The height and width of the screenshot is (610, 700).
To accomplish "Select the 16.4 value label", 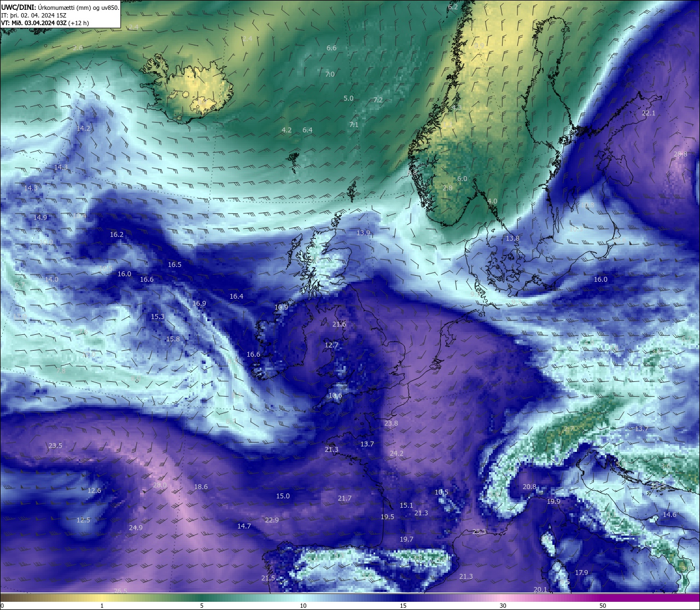I will pyautogui.click(x=236, y=297).
